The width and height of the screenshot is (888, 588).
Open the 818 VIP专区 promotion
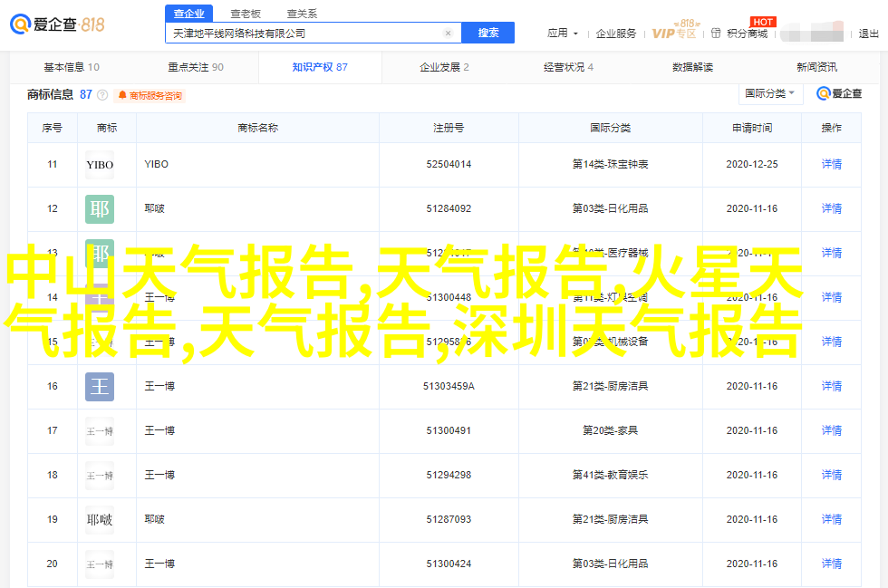pyautogui.click(x=674, y=30)
